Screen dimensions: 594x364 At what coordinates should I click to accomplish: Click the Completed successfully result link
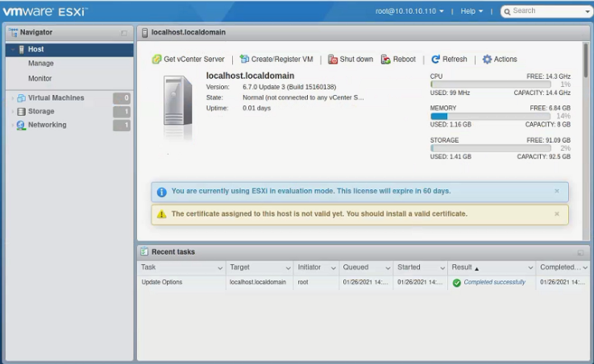tap(494, 283)
